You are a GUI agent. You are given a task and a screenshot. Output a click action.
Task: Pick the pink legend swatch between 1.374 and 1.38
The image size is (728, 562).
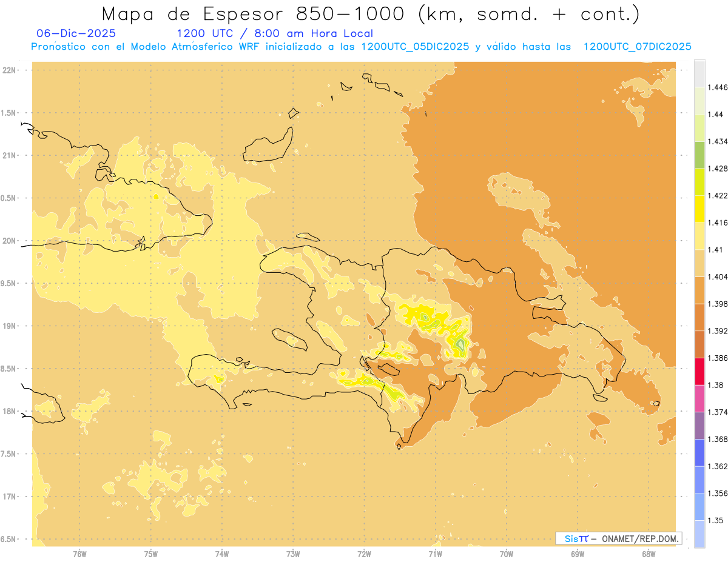pos(699,398)
